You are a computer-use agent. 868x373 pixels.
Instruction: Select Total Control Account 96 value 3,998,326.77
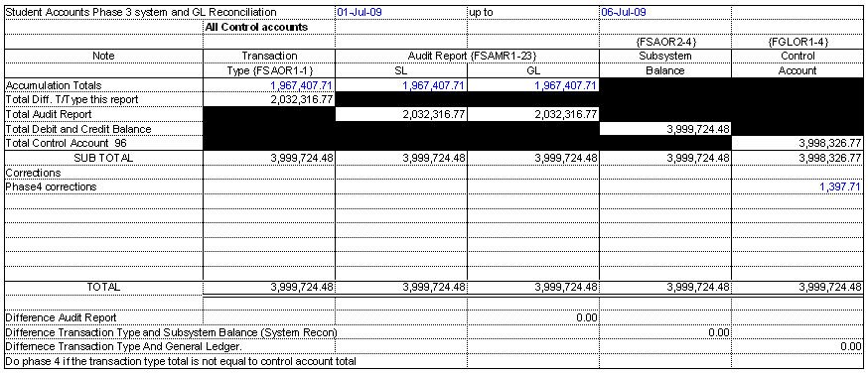coord(796,143)
